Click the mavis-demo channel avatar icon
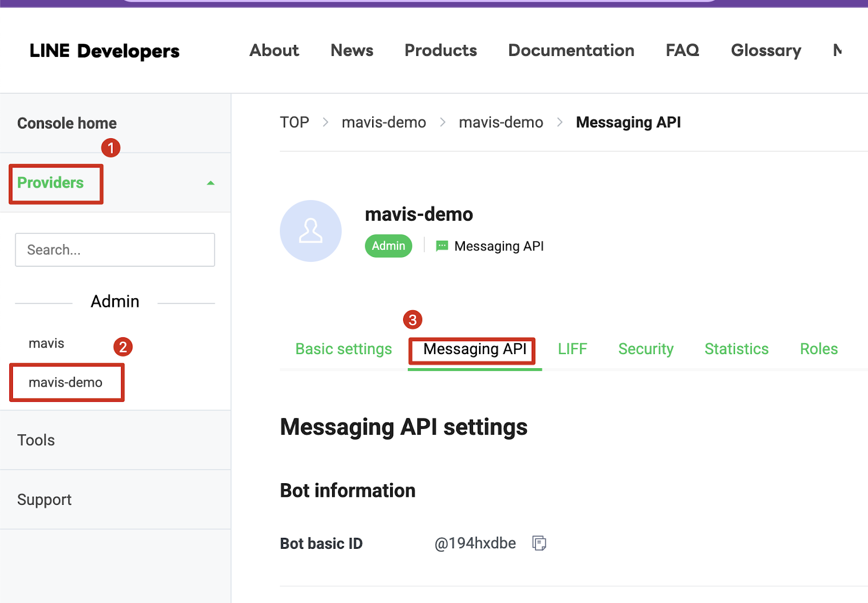Viewport: 868px width, 603px height. pyautogui.click(x=311, y=231)
